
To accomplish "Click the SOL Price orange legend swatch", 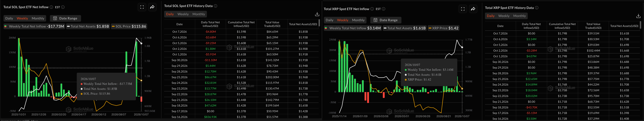I will click(x=113, y=27).
